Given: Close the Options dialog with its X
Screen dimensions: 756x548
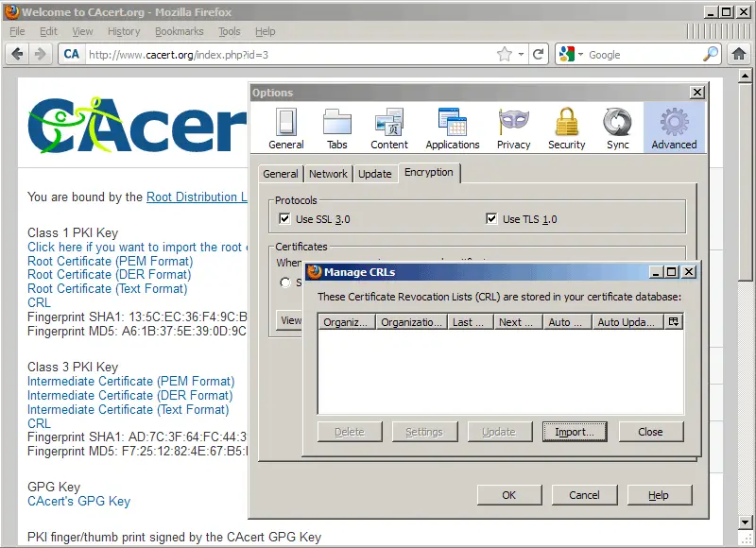Looking at the screenshot, I should (697, 93).
